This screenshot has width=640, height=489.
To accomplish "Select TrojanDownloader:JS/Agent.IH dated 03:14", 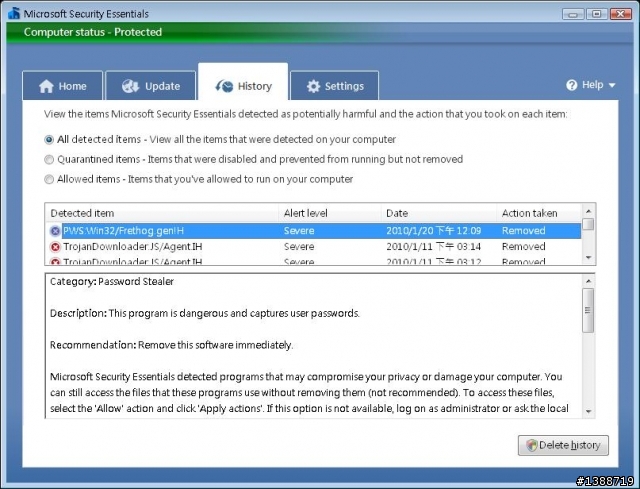I will (x=313, y=247).
